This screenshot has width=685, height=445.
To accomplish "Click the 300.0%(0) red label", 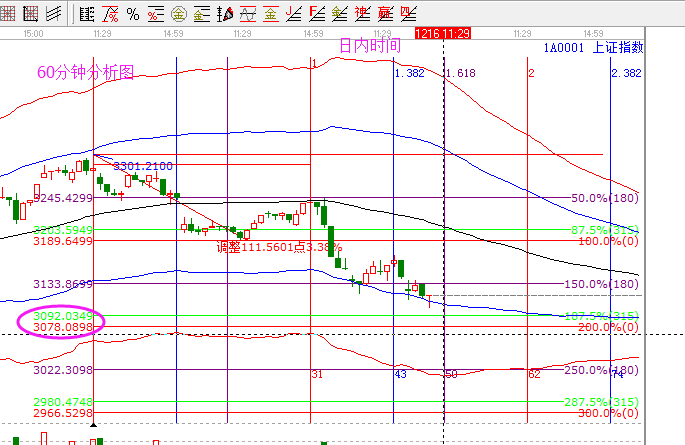I will tap(609, 413).
